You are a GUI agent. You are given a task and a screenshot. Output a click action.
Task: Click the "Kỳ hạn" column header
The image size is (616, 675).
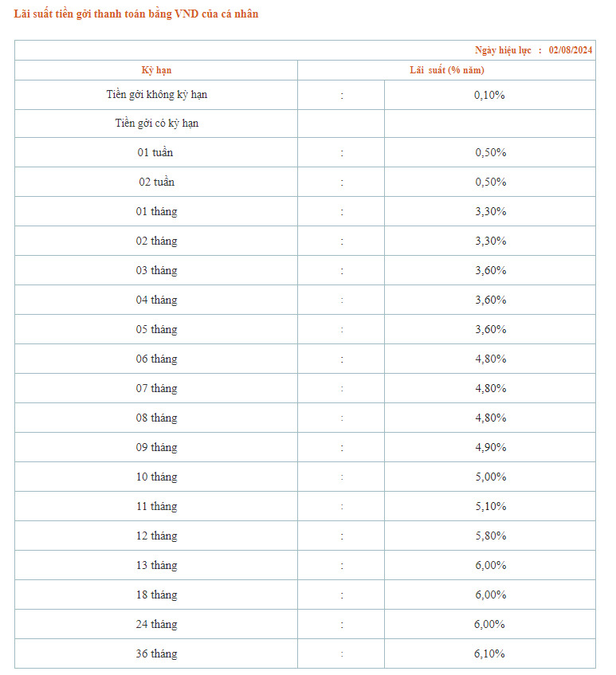coord(156,70)
